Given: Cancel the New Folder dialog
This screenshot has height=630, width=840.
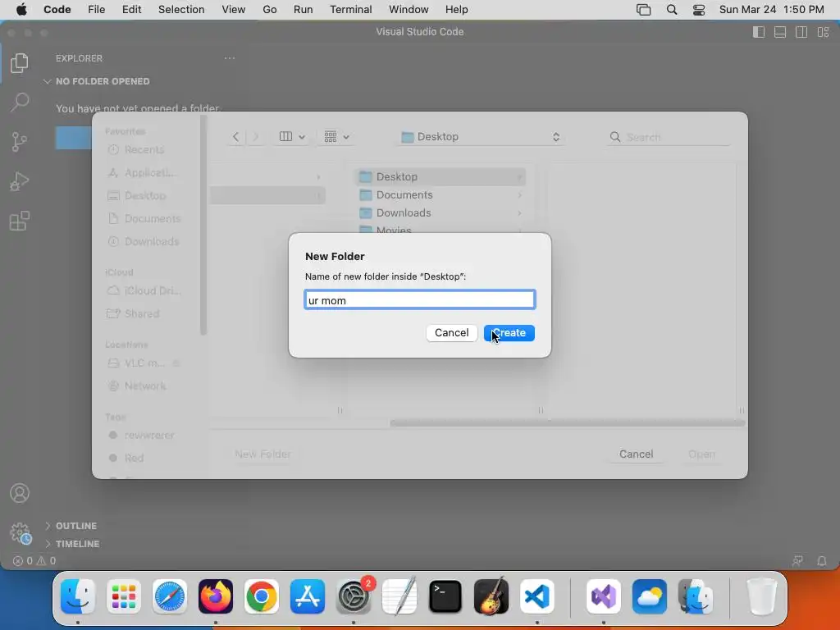Looking at the screenshot, I should [x=452, y=333].
